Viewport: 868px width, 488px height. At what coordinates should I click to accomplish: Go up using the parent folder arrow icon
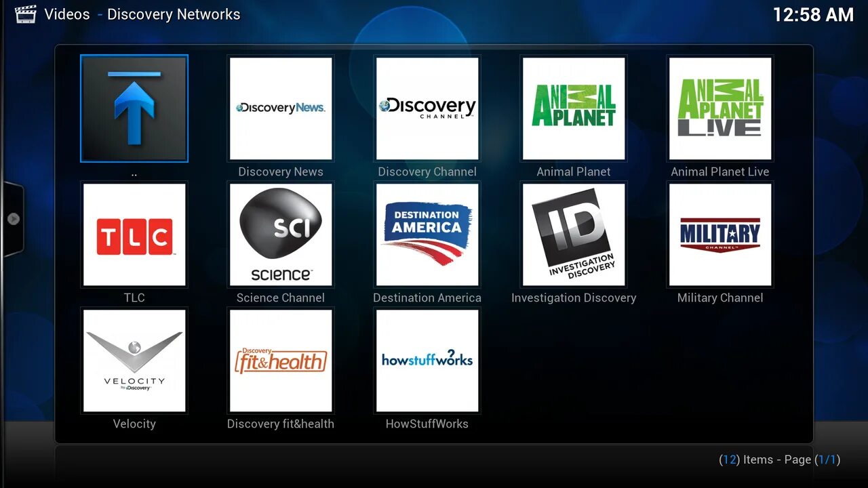click(134, 108)
